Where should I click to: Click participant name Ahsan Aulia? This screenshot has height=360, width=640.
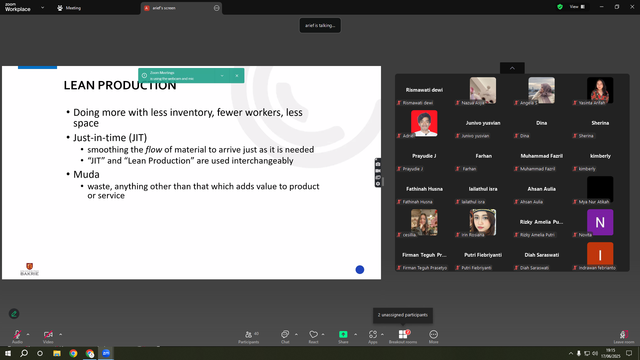point(542,189)
